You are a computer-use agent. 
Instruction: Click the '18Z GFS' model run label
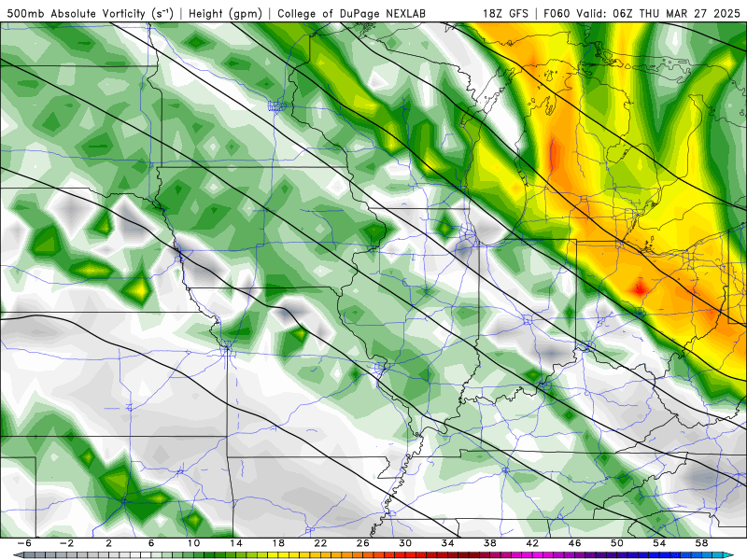pos(505,14)
